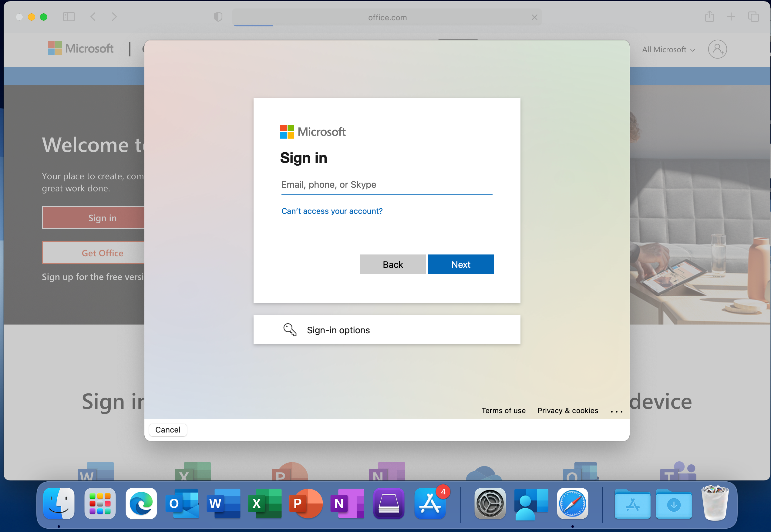Click the office.com address bar

(387, 17)
